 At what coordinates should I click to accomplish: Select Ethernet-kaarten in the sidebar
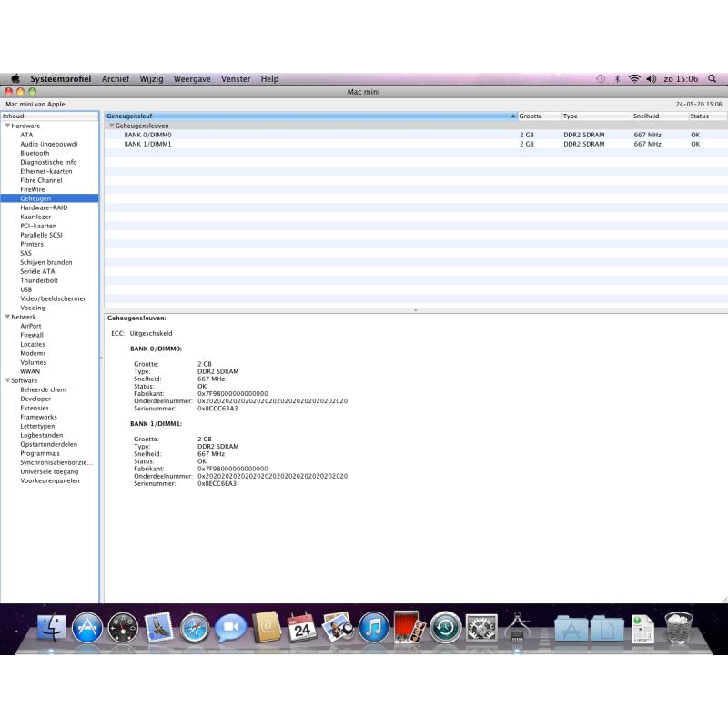coord(46,171)
